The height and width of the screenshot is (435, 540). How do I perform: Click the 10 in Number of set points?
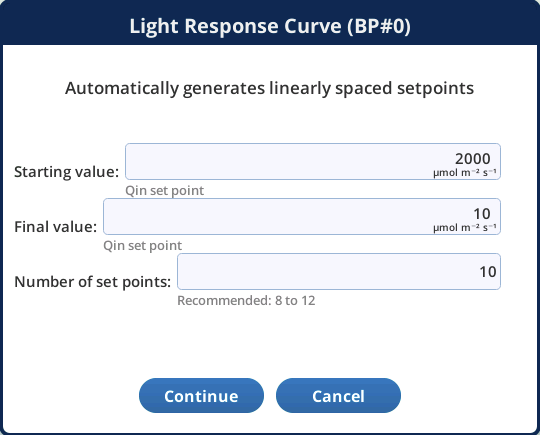pyautogui.click(x=488, y=272)
